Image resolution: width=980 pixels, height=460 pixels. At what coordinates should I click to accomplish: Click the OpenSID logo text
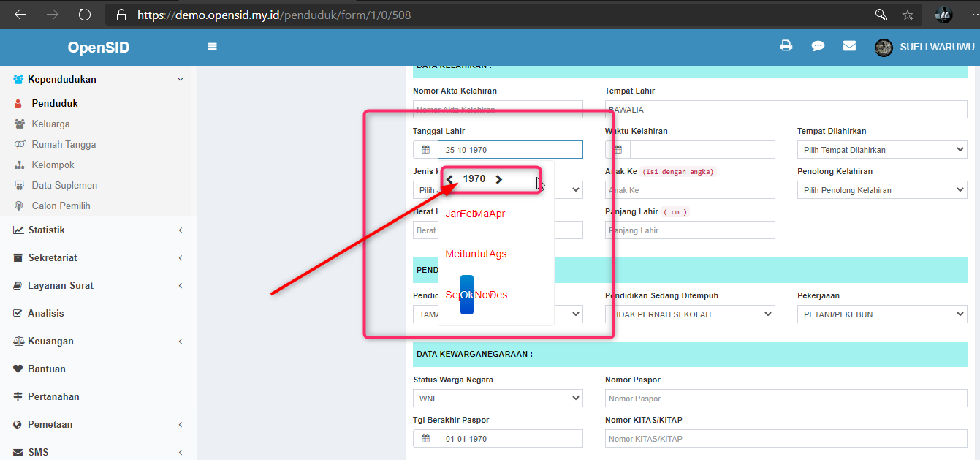99,48
